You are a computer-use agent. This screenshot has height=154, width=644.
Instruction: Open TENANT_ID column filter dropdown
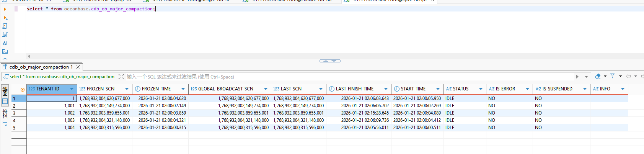click(x=72, y=89)
